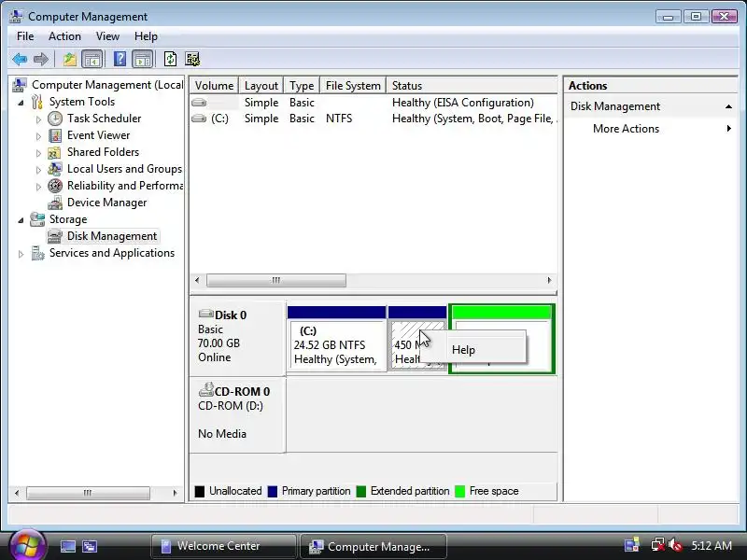Viewport: 747px width, 560px height.
Task: Click the Windows Start orb
Action: (x=27, y=546)
